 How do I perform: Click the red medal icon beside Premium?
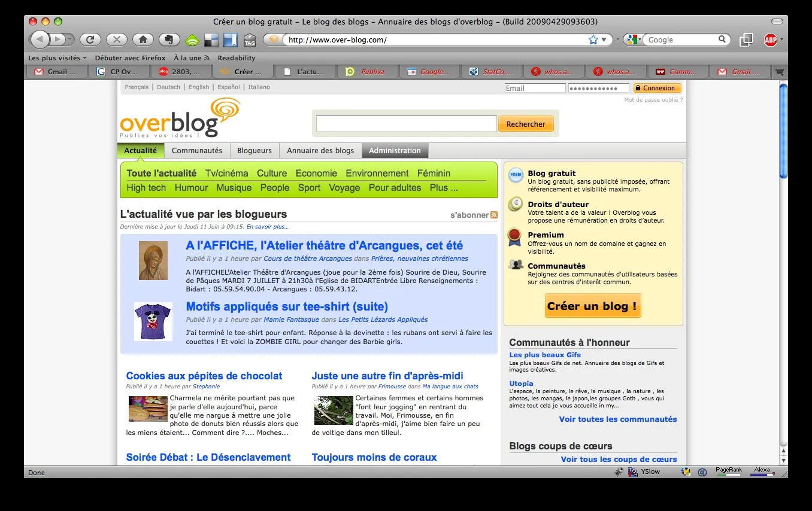click(x=515, y=237)
